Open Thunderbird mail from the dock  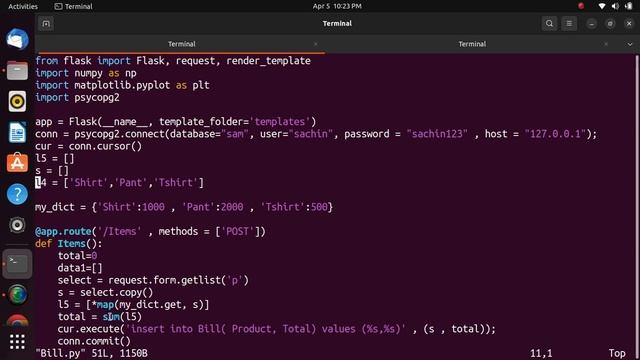coord(17,40)
